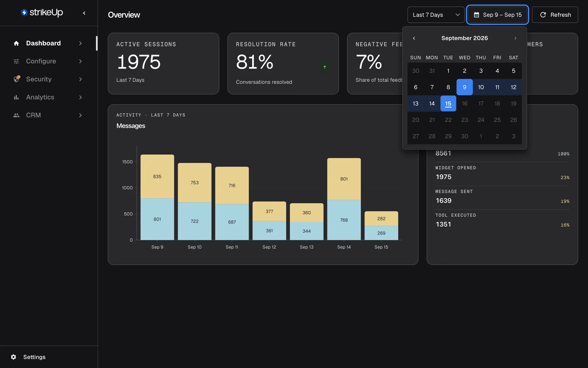Expand the Security menu chevron

coord(80,79)
